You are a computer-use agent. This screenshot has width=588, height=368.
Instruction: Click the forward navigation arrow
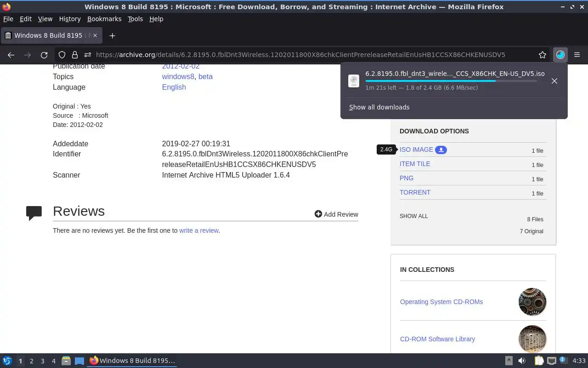pos(28,55)
